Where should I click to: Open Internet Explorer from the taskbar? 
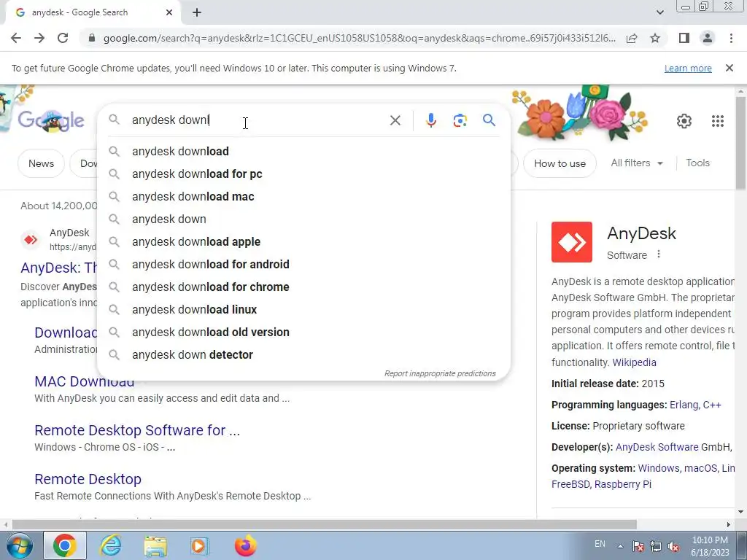tap(110, 545)
